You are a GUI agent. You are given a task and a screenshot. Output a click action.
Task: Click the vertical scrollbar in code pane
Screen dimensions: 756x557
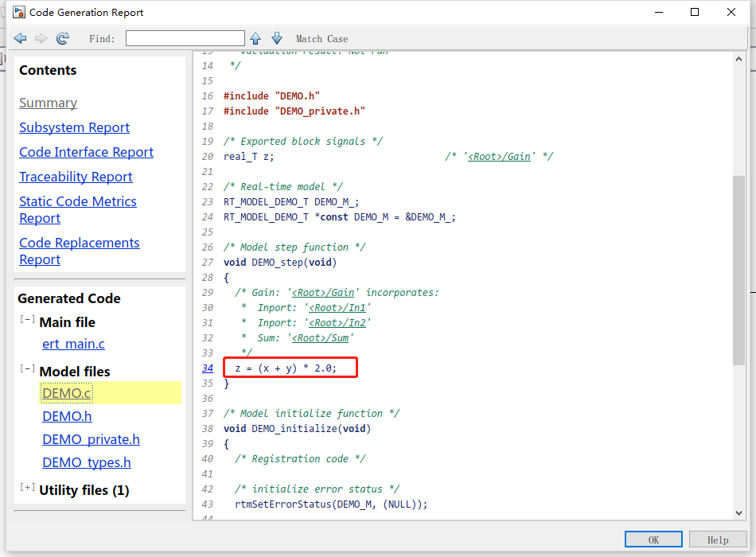pyautogui.click(x=738, y=271)
